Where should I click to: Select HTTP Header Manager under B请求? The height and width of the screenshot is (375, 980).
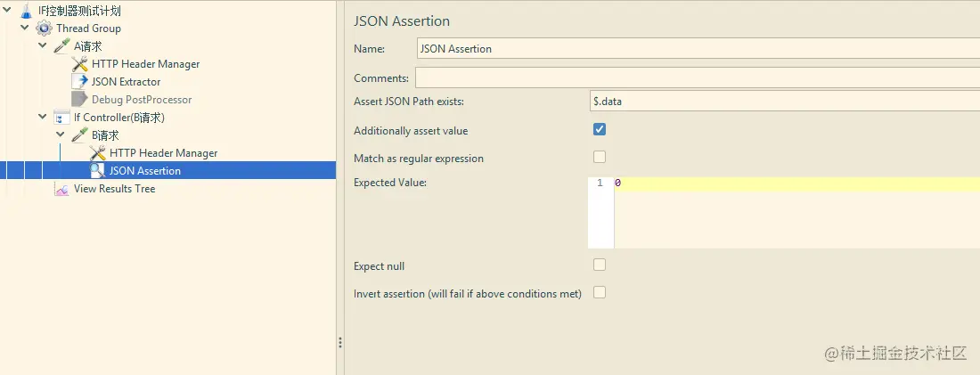point(163,153)
